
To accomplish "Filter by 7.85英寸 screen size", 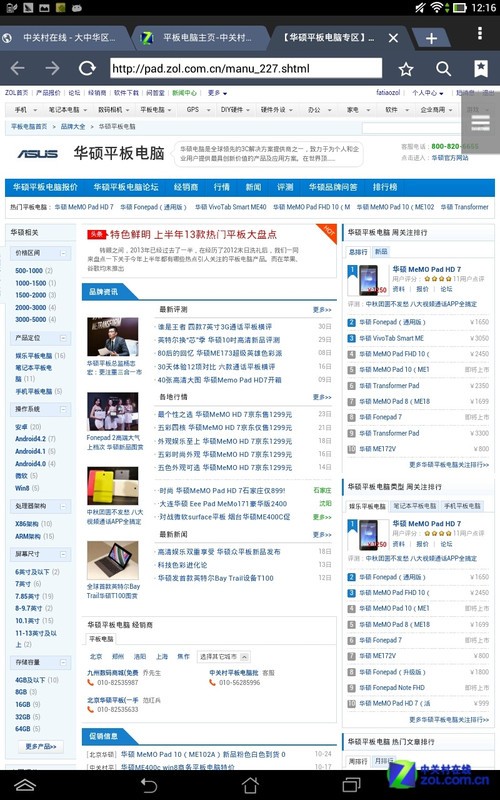I will [x=27, y=596].
